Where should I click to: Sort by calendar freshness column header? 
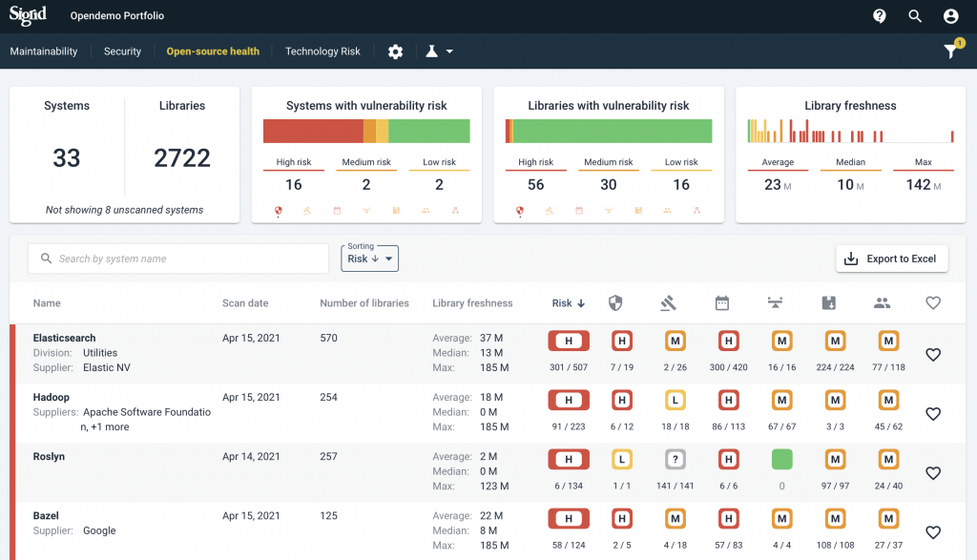coord(722,302)
